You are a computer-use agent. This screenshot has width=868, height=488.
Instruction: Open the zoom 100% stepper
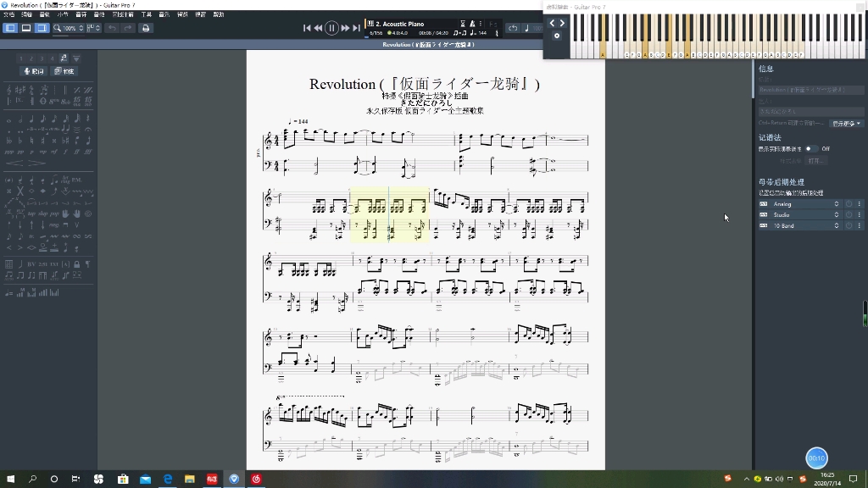[x=81, y=28]
